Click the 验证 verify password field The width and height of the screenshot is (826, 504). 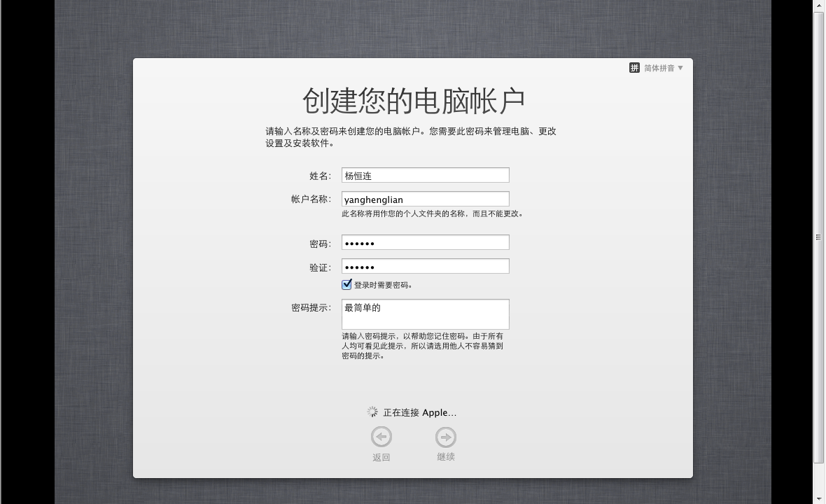(425, 267)
